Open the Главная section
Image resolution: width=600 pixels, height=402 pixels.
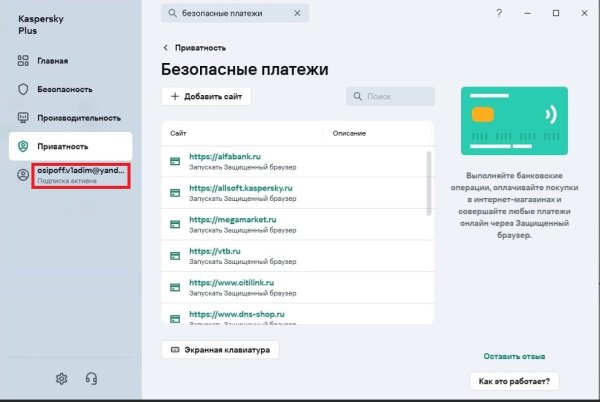point(70,60)
